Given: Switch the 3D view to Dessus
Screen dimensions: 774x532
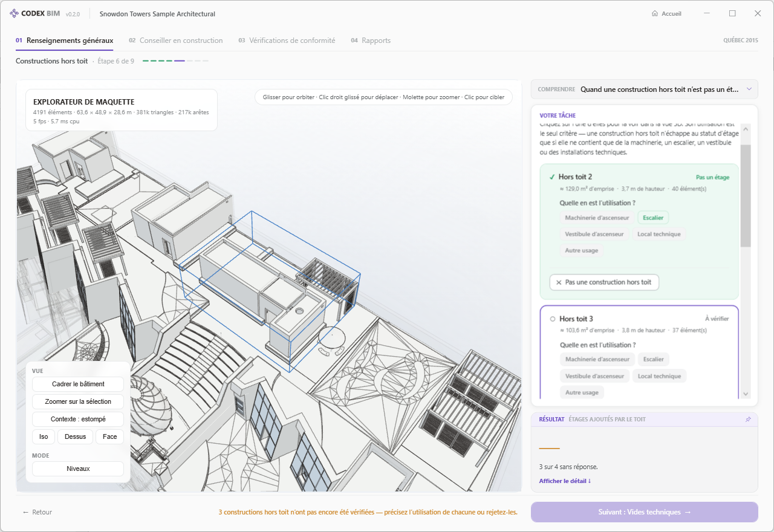Looking at the screenshot, I should click(x=75, y=436).
